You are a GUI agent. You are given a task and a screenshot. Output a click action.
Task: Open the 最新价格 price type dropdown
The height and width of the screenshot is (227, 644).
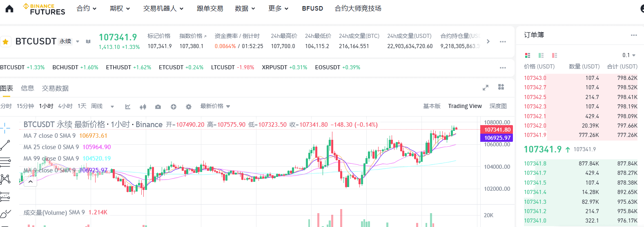(x=215, y=106)
